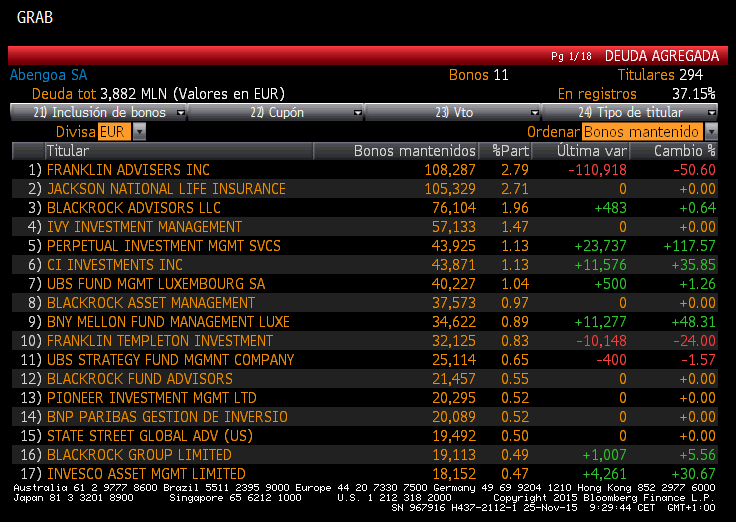736x522 pixels.
Task: Open INVESCO ASSET MGMT LIMITED holder
Action: coord(365,474)
